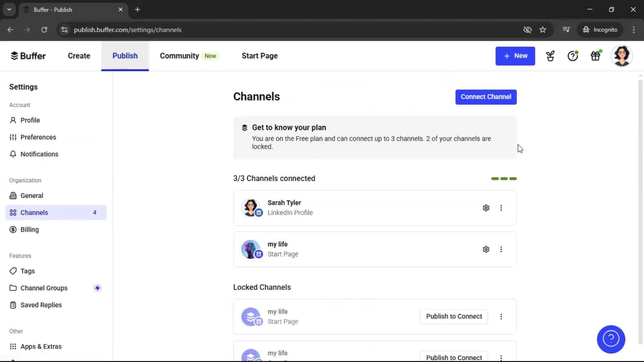The width and height of the screenshot is (644, 362).
Task: Expand Sarah Tyler channel more options menu
Action: (x=501, y=208)
